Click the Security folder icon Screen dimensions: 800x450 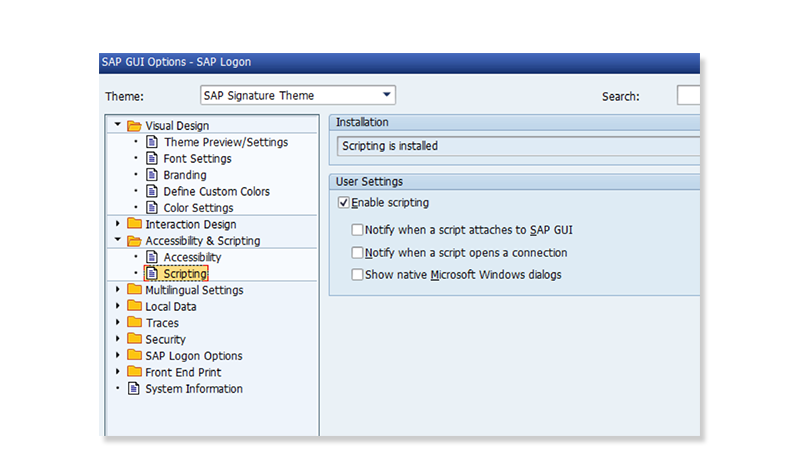[x=134, y=338]
